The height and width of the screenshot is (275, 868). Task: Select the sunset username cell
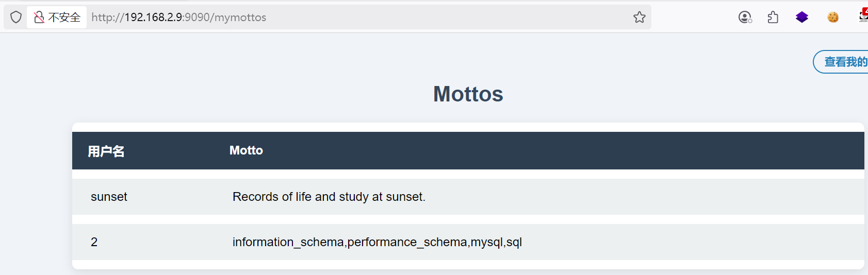pyautogui.click(x=109, y=197)
